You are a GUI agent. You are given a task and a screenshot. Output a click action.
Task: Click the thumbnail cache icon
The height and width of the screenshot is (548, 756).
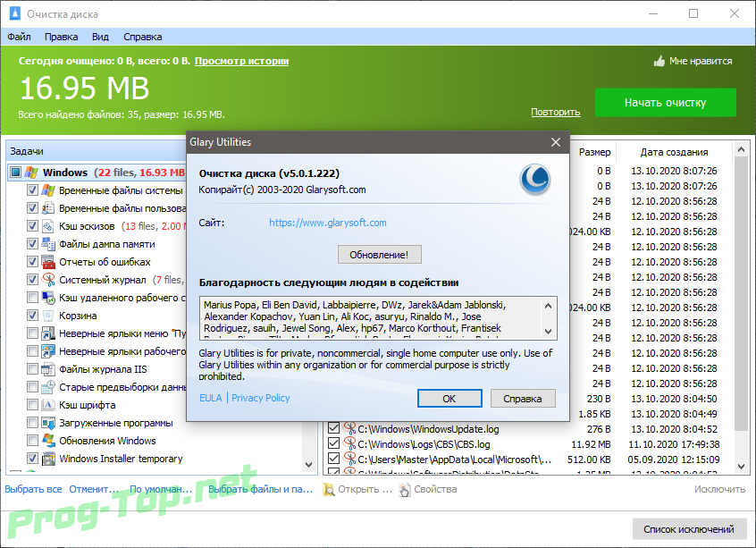coord(48,226)
